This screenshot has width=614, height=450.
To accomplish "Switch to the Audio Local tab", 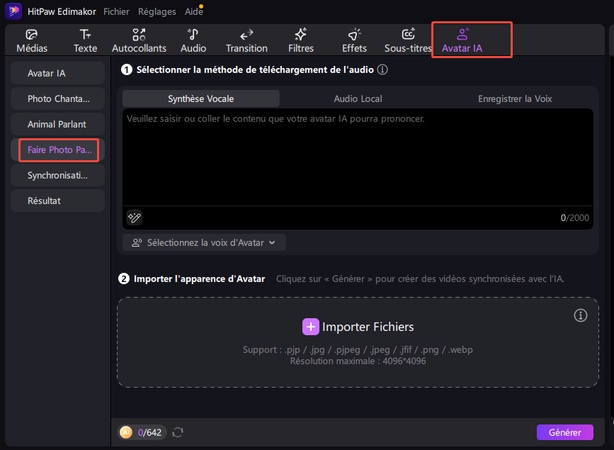I will pos(359,99).
